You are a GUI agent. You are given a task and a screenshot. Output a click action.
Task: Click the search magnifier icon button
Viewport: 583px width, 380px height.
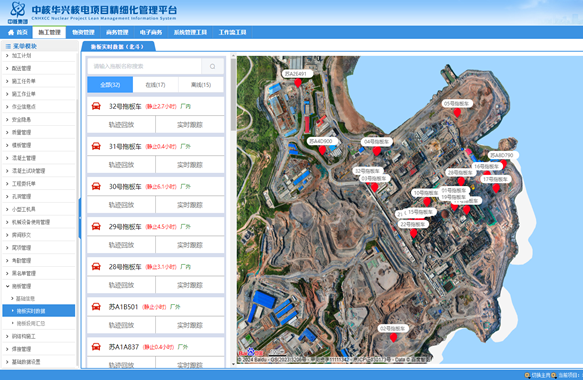point(212,67)
